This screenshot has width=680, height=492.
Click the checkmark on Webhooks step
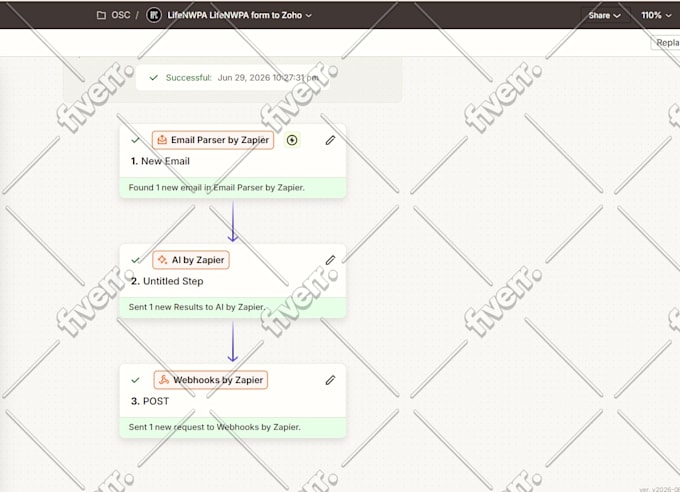135,380
